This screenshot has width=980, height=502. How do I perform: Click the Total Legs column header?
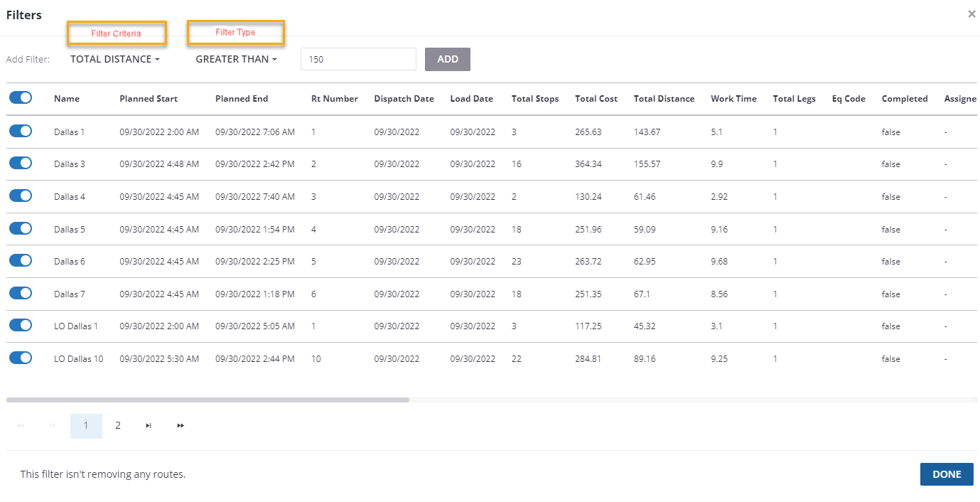[795, 99]
